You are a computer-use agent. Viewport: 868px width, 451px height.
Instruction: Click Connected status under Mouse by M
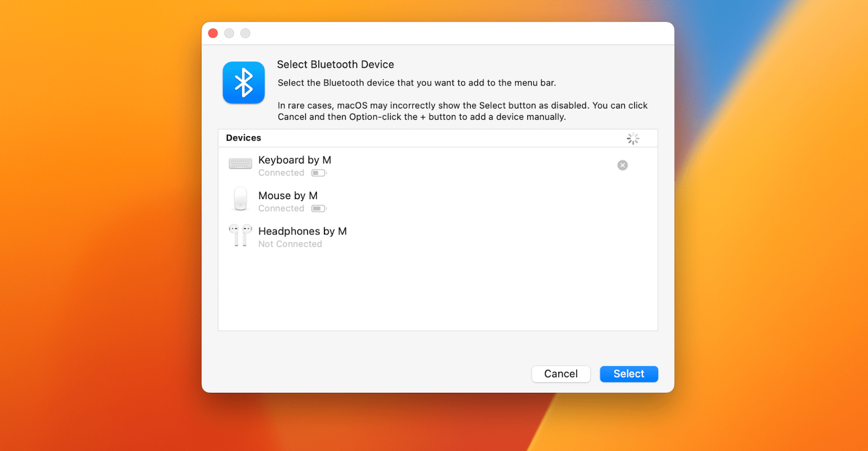pos(281,208)
